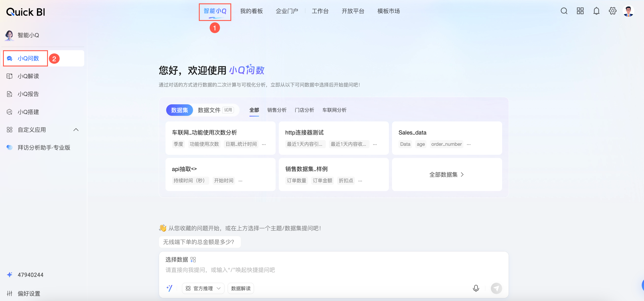This screenshot has height=301, width=644.
Task: Open the 我的看板 tab
Action: click(x=251, y=11)
